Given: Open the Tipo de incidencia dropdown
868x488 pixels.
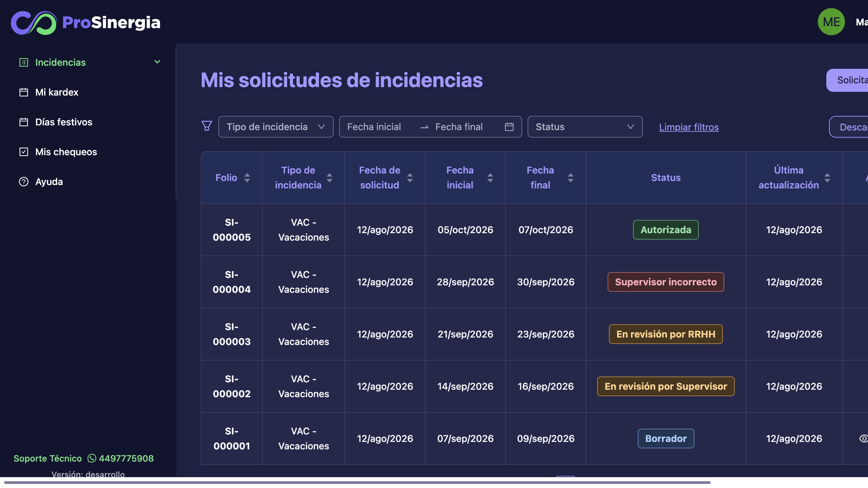Looking at the screenshot, I should pyautogui.click(x=276, y=127).
